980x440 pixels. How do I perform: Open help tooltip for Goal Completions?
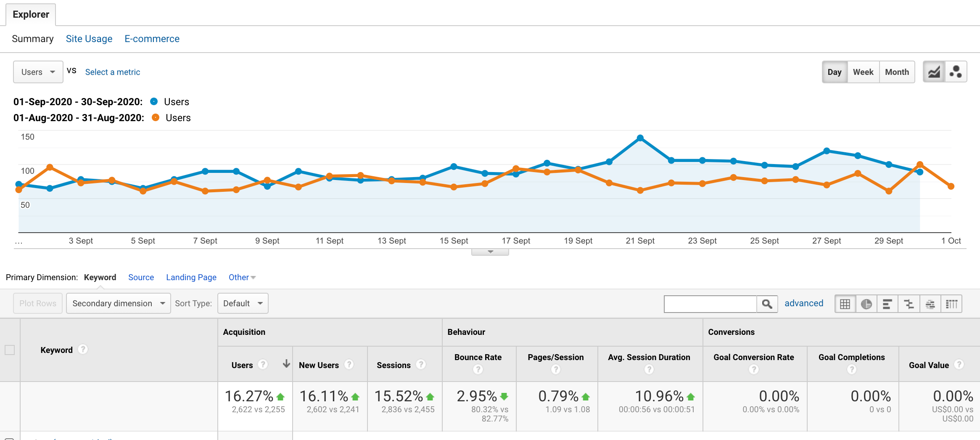coord(852,369)
